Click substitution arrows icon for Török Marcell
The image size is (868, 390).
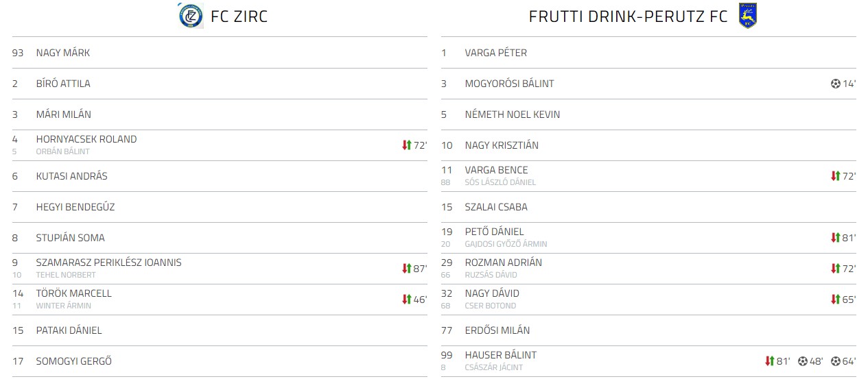(x=406, y=300)
